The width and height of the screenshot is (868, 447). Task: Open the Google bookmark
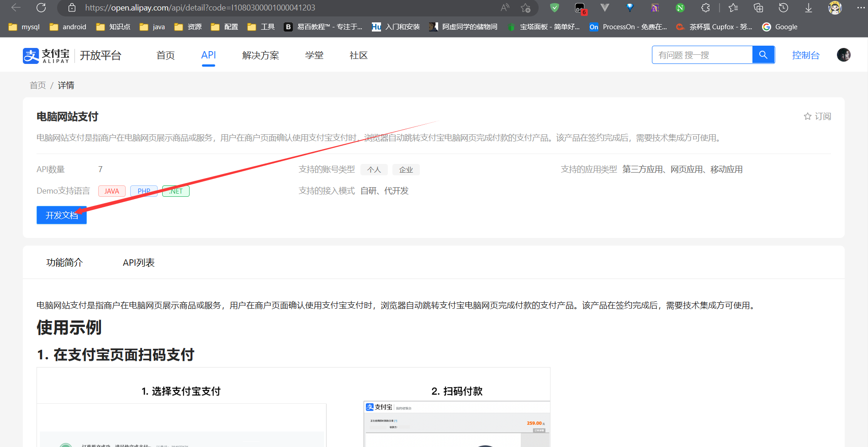pyautogui.click(x=780, y=27)
